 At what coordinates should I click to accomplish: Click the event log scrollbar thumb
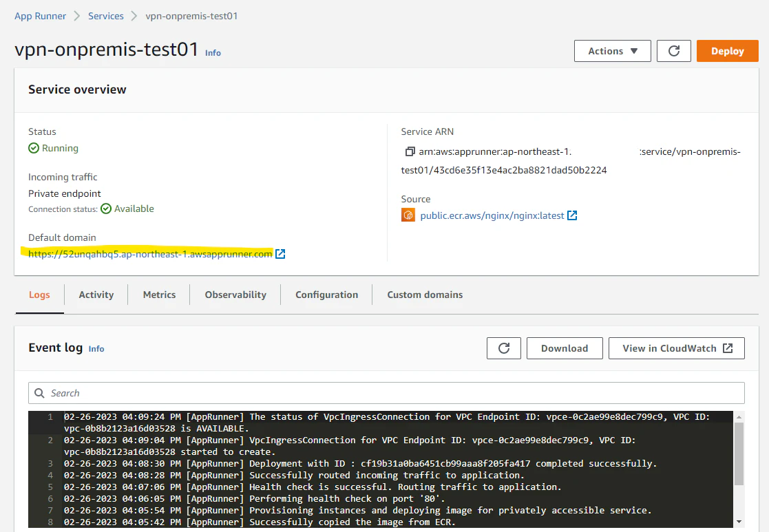739,454
